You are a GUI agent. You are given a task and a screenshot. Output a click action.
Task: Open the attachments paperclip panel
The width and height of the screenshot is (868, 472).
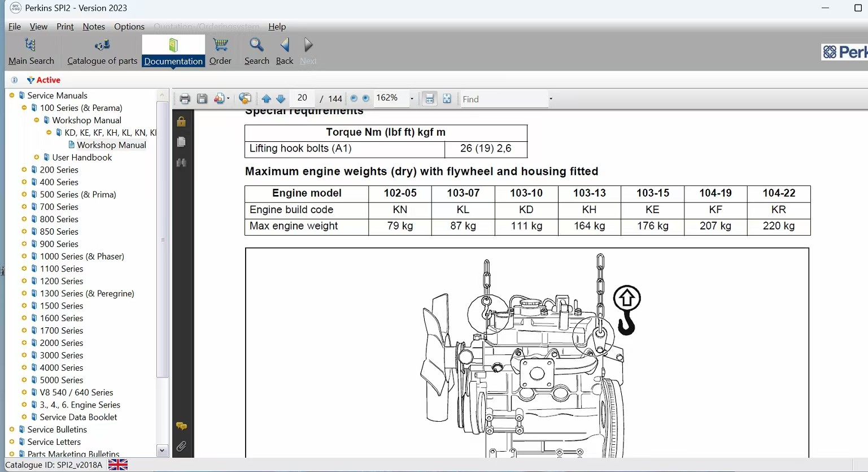(181, 447)
